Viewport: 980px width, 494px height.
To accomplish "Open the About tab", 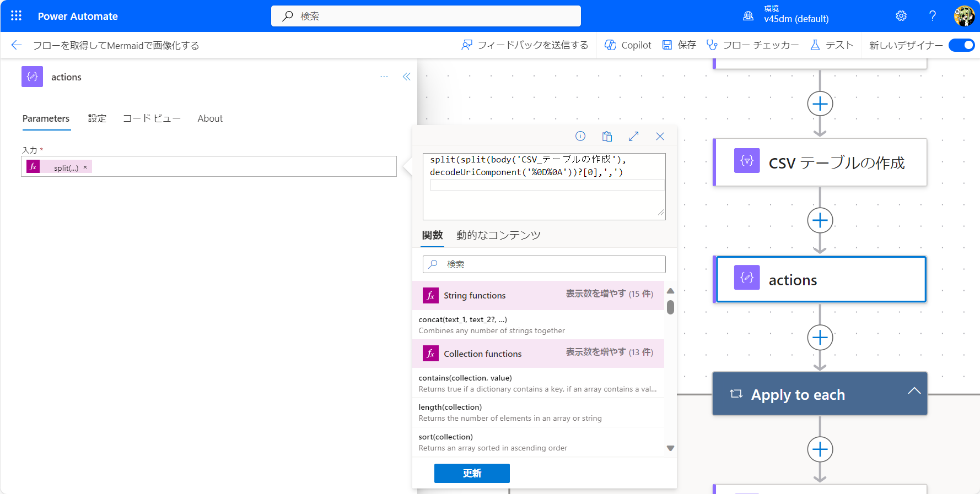I will click(x=210, y=118).
